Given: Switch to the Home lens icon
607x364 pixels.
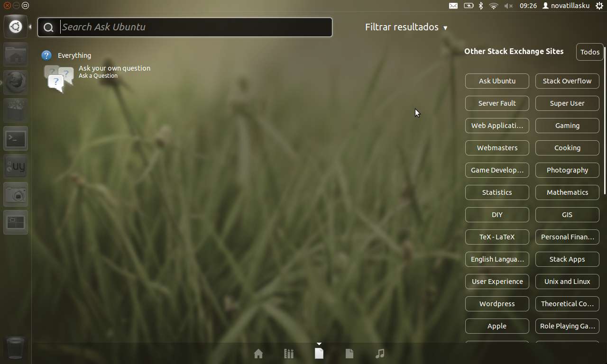Looking at the screenshot, I should (x=258, y=354).
